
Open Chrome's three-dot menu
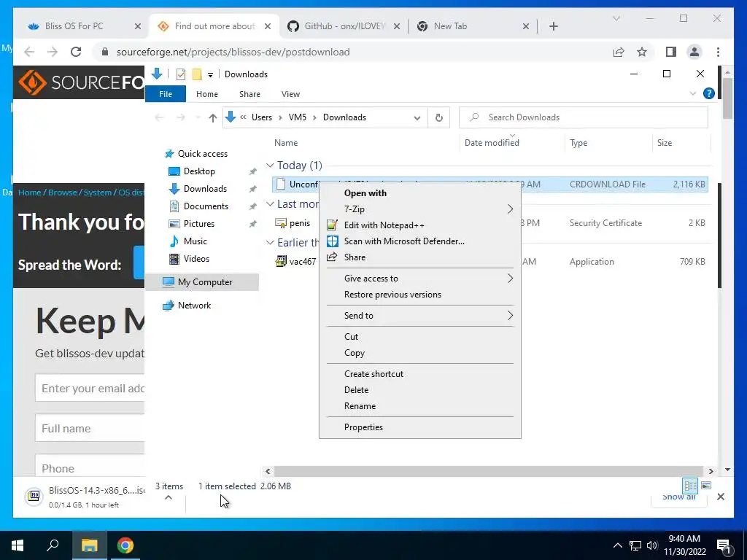(718, 52)
